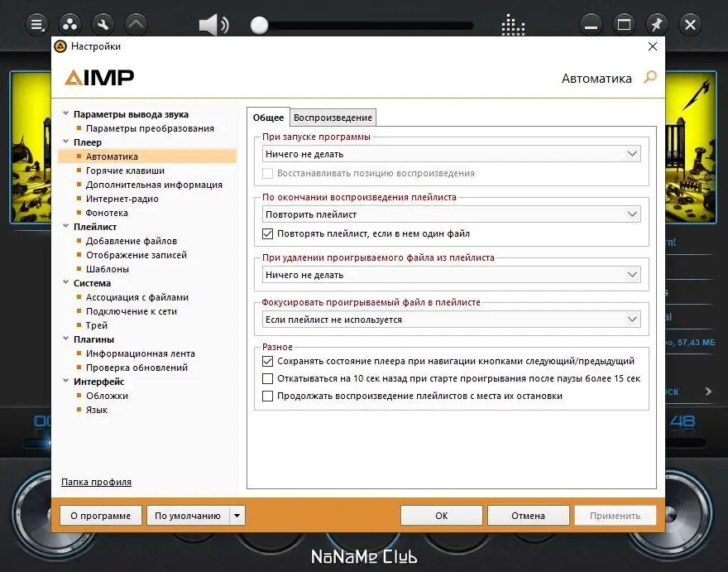Click the round dotted cluster toolbar icon

[x=69, y=24]
